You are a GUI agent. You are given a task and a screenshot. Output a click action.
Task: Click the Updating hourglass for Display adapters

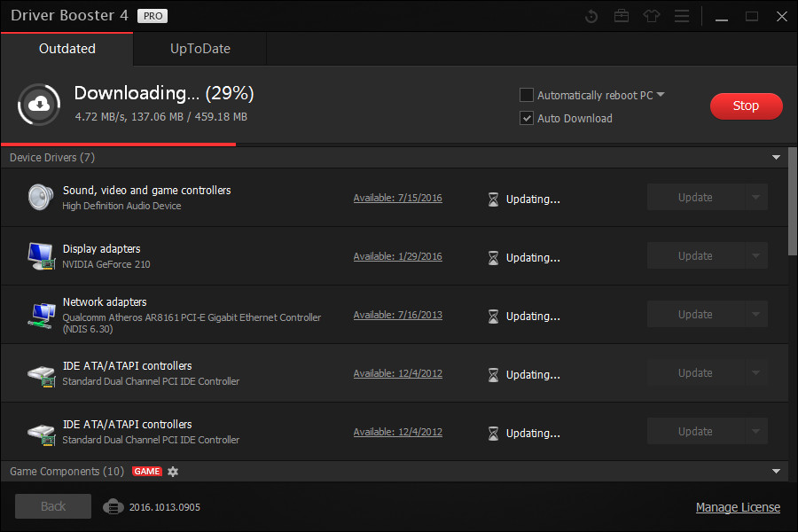[x=493, y=256]
